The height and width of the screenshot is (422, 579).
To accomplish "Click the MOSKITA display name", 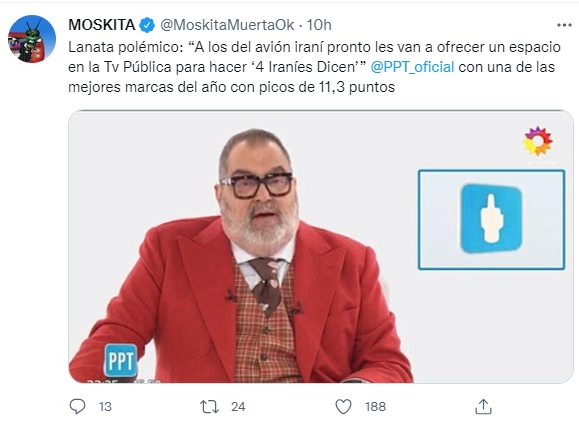I will point(102,25).
